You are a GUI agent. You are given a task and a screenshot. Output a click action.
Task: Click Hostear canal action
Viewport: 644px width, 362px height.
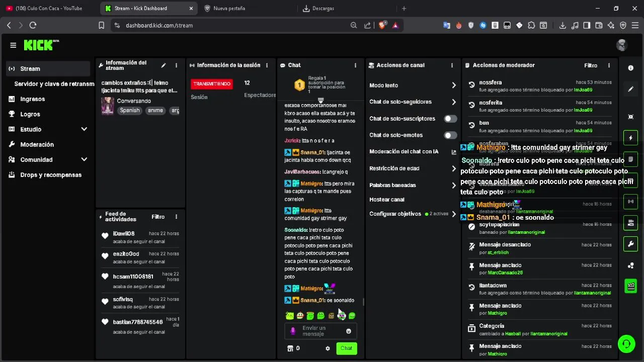[387, 200]
